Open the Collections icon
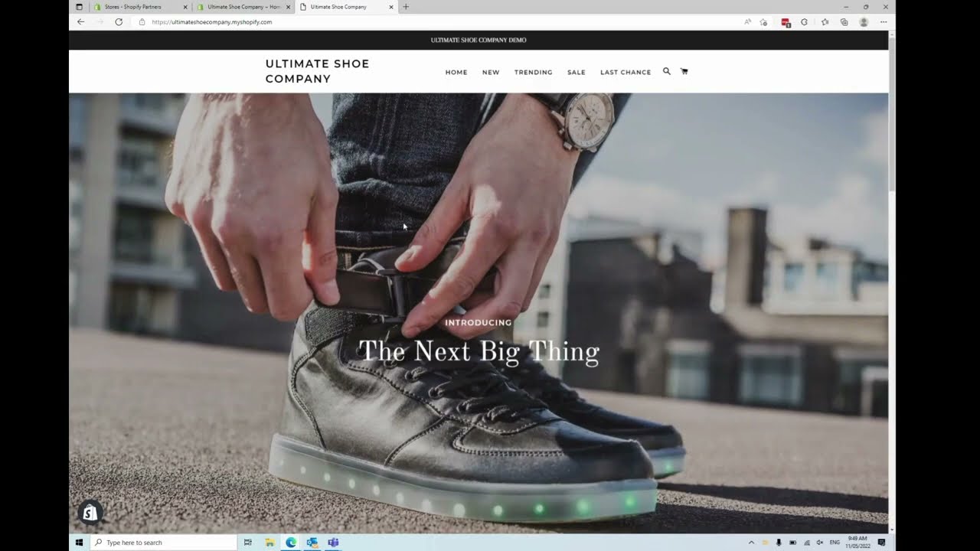 click(x=844, y=22)
